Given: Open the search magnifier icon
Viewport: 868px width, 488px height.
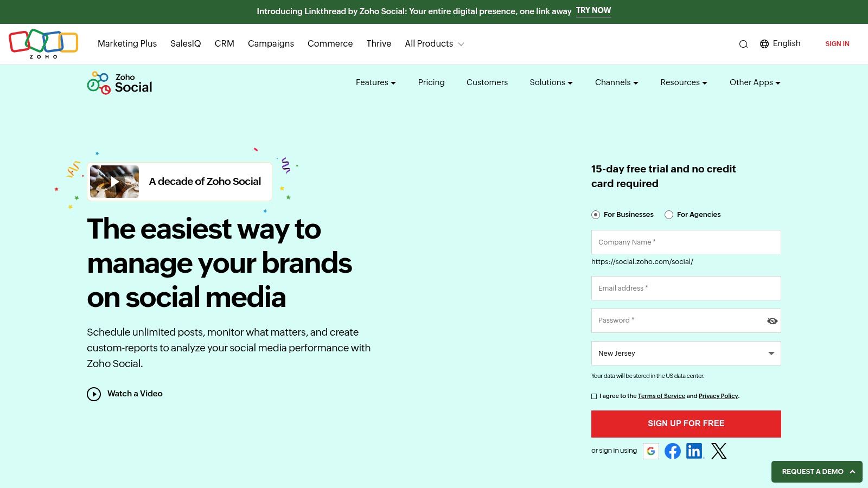Looking at the screenshot, I should (x=743, y=44).
